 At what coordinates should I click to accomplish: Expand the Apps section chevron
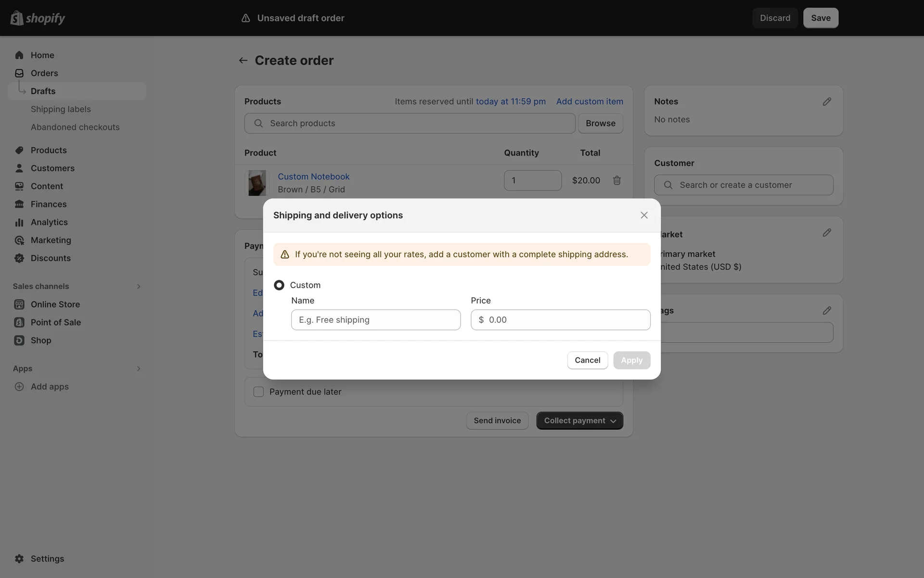point(138,368)
